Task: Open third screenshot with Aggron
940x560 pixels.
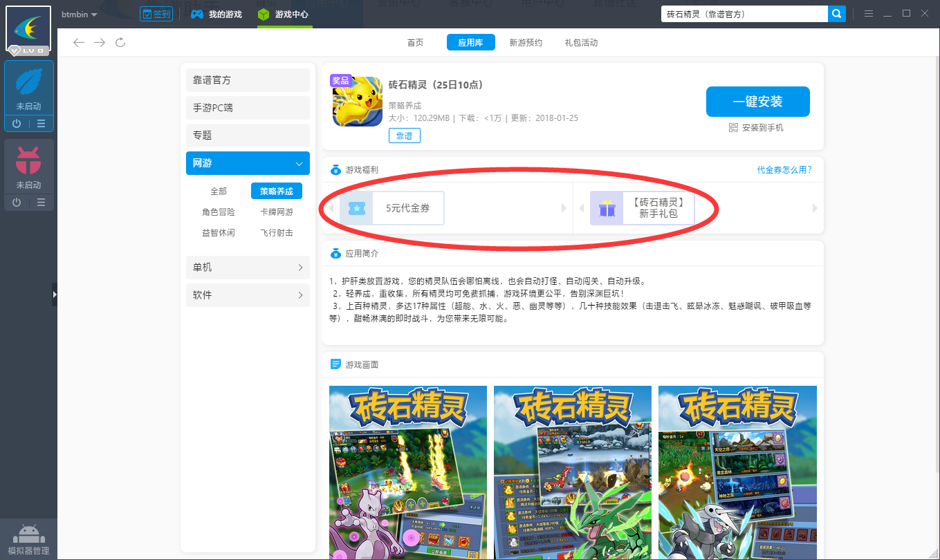Action: point(737,473)
